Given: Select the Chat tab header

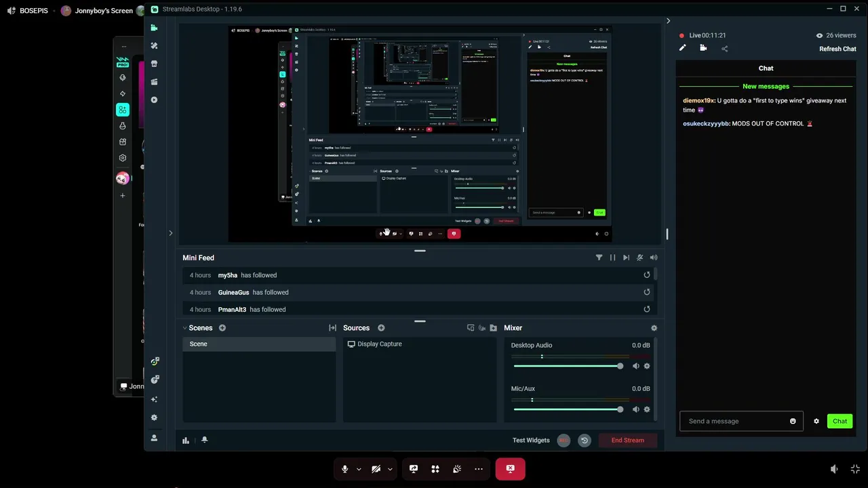Looking at the screenshot, I should (x=766, y=68).
